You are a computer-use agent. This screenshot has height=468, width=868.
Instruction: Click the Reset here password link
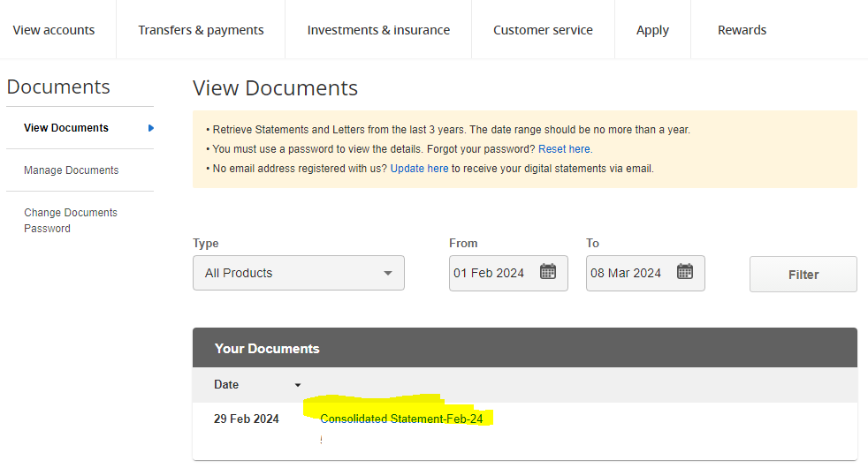click(564, 149)
